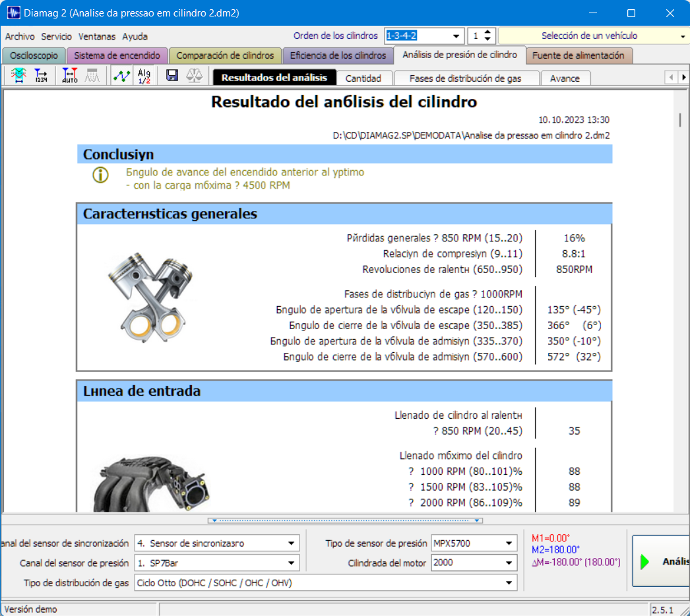Click the greyed-out pulses toolbar icon

[x=92, y=76]
